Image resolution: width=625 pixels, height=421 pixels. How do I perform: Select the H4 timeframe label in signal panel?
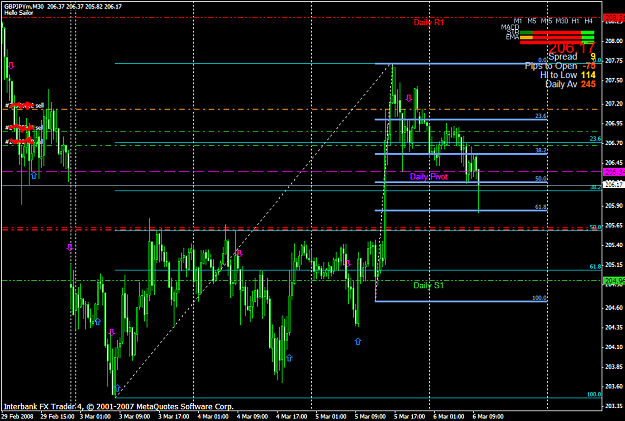click(x=588, y=21)
